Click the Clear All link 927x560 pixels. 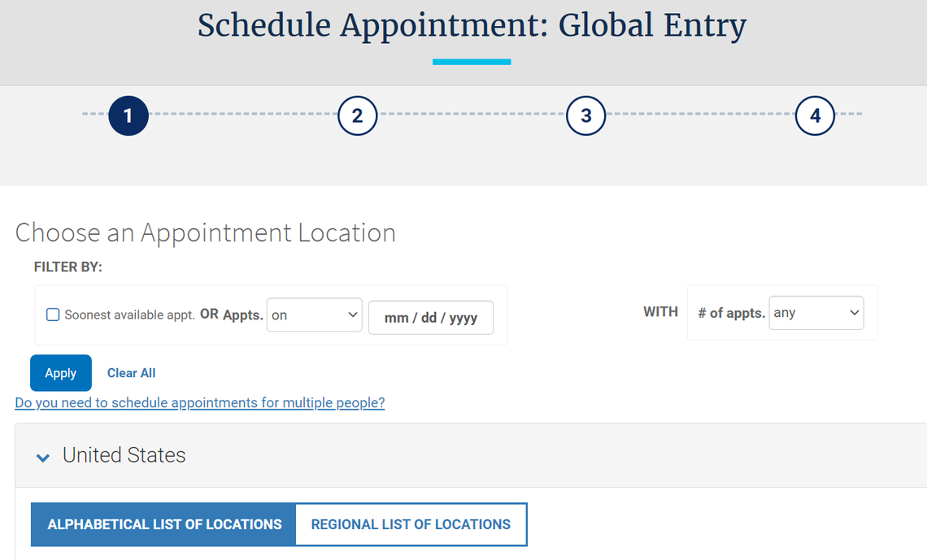point(131,373)
